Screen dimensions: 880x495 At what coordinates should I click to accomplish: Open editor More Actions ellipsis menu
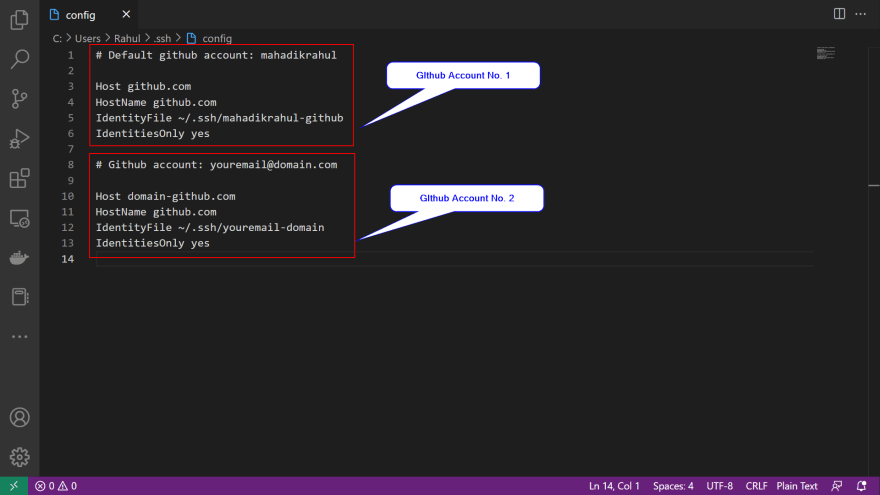pyautogui.click(x=860, y=14)
